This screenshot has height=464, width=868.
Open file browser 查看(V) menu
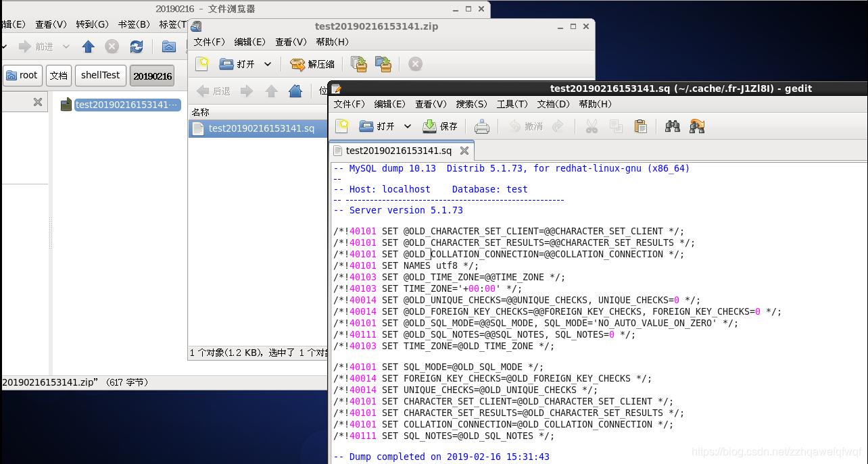click(x=51, y=24)
